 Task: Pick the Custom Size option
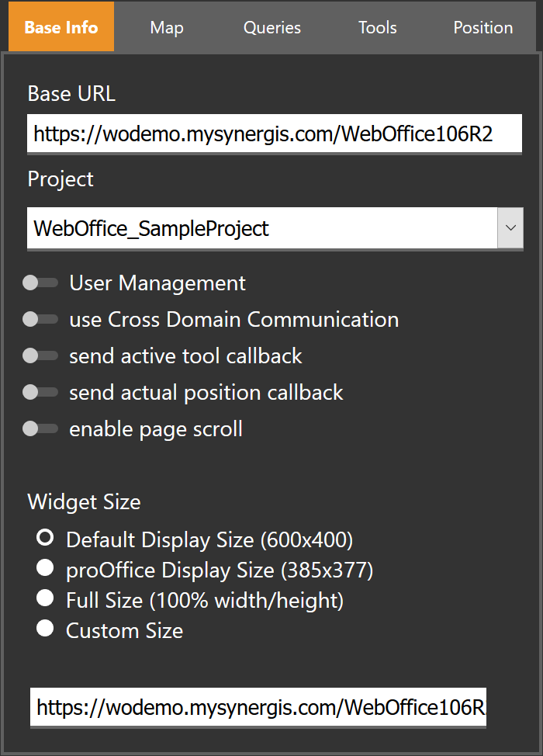[44, 628]
